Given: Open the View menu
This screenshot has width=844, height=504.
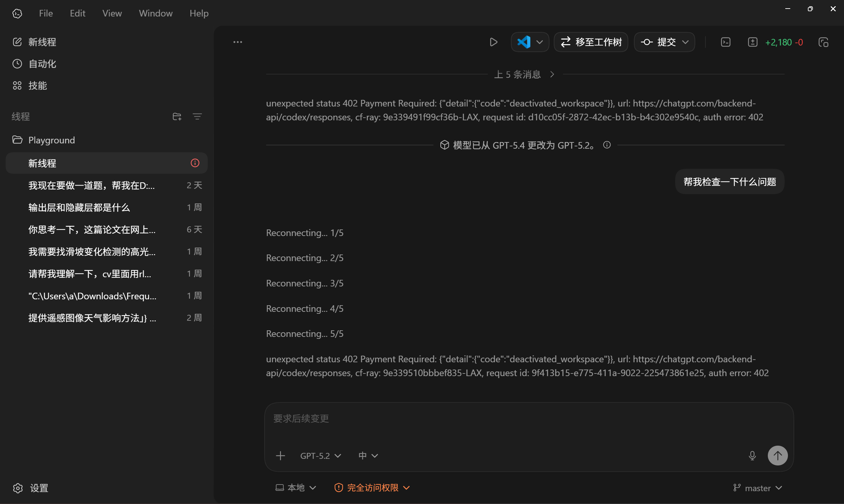Looking at the screenshot, I should [x=112, y=13].
